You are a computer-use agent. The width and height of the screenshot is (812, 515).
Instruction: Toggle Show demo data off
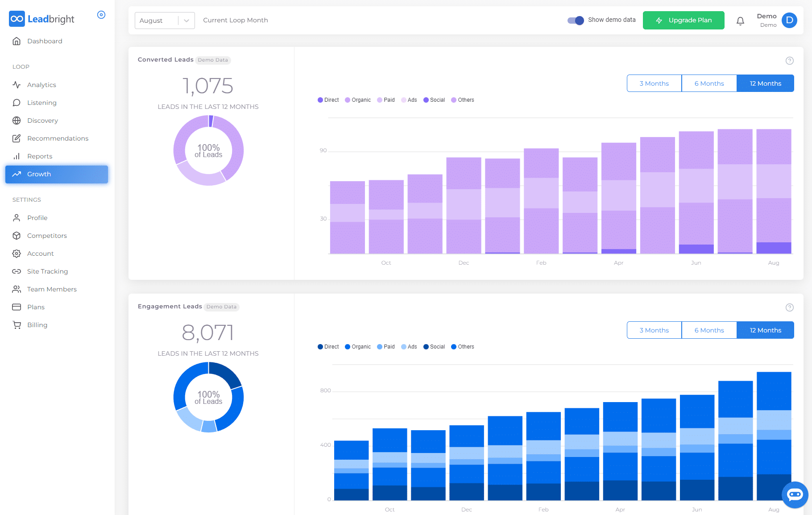pyautogui.click(x=576, y=20)
